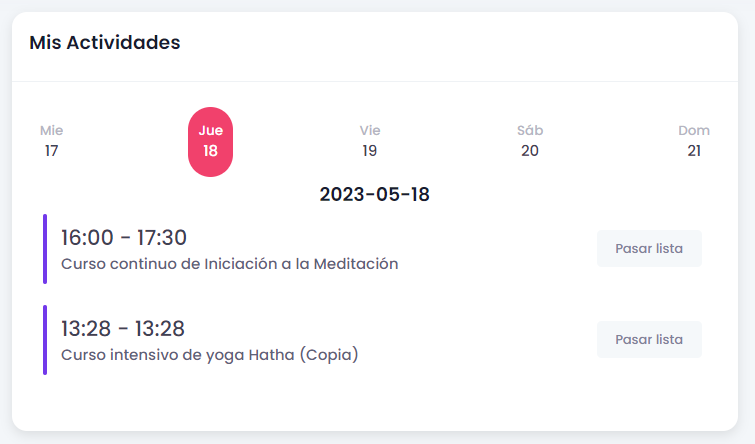Open Curso continuo de Iniciación a la Meditación
The width and height of the screenshot is (755, 444).
(x=230, y=264)
